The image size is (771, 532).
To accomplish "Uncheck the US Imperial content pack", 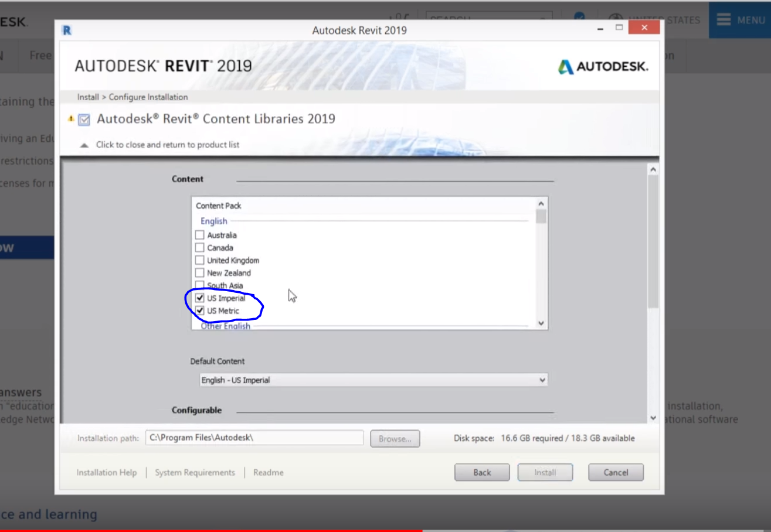I will (200, 298).
